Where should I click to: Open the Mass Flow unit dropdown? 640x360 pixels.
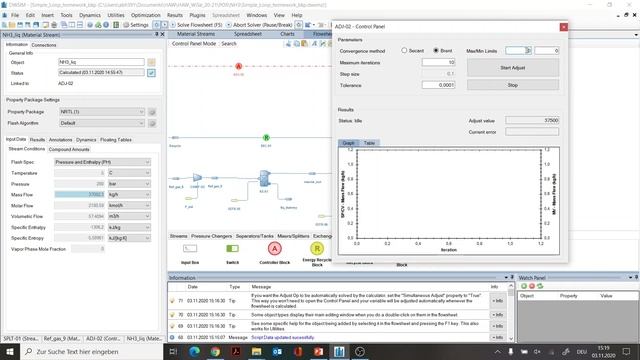click(x=129, y=195)
